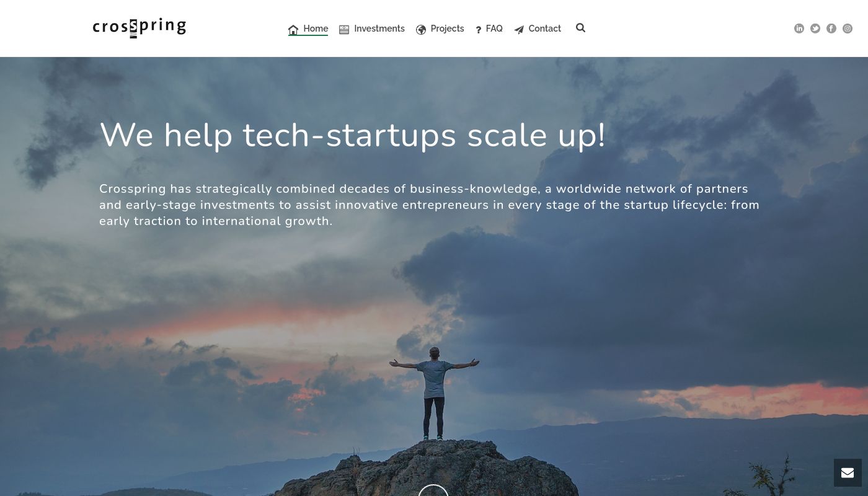Click the house icon beside Home

coord(293,29)
